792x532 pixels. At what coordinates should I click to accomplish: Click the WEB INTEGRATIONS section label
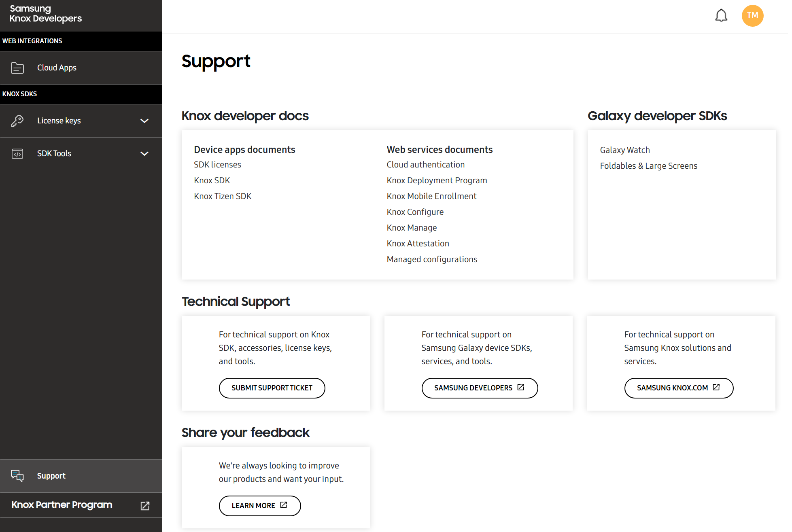[x=32, y=41]
